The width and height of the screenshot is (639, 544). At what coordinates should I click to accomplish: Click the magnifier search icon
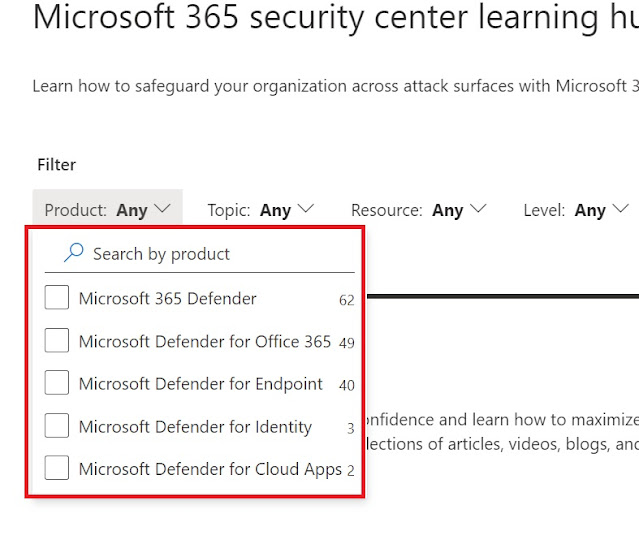(x=73, y=254)
